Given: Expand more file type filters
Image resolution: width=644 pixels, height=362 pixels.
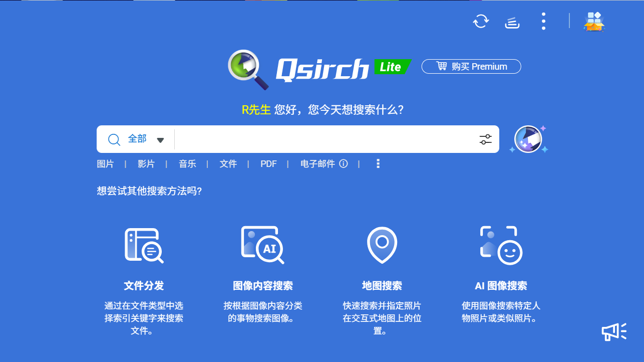Looking at the screenshot, I should 378,163.
